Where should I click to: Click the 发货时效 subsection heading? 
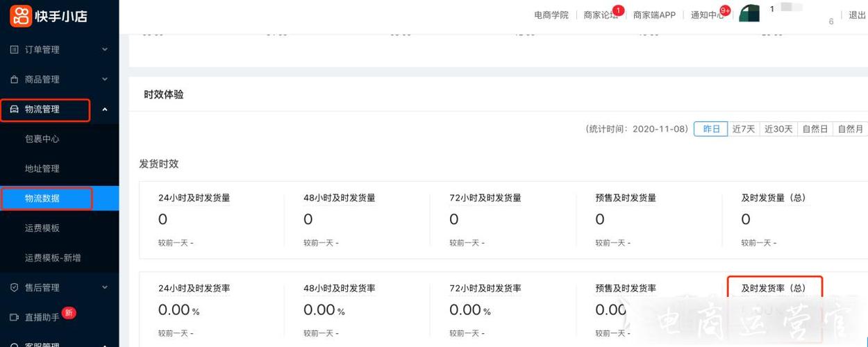tap(159, 164)
